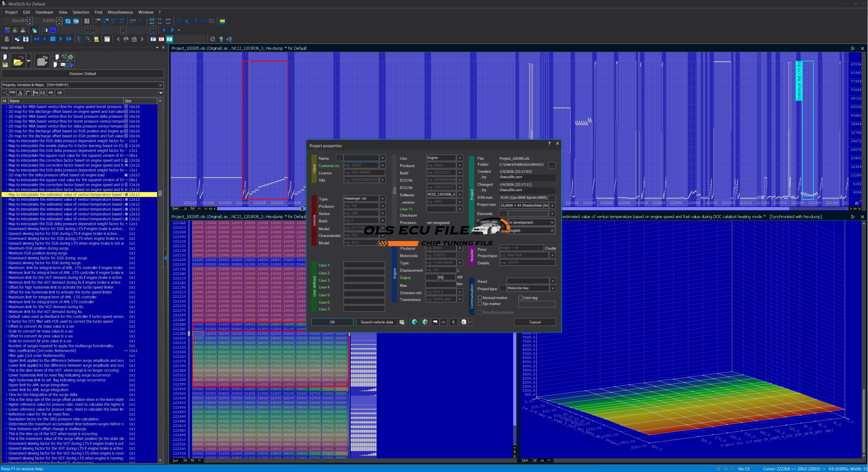Click the red V toolbar button
The image size is (868, 472).
coord(161,39)
